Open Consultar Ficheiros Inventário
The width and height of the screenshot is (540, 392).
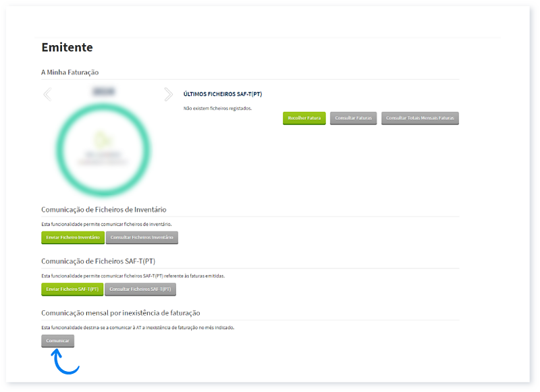[142, 237]
